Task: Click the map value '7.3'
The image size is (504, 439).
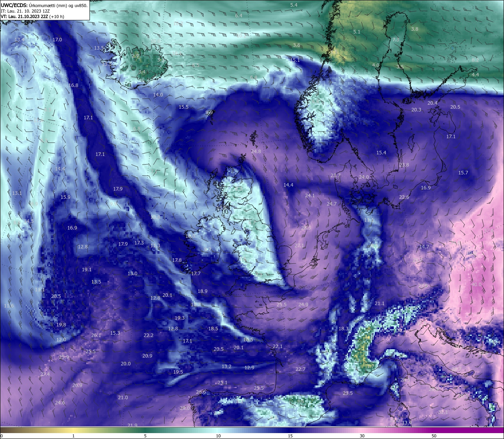Action: coord(396,40)
